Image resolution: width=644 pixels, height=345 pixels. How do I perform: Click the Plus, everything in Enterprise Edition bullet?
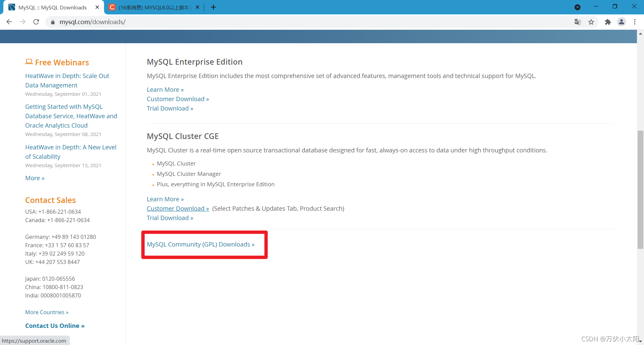(x=216, y=184)
